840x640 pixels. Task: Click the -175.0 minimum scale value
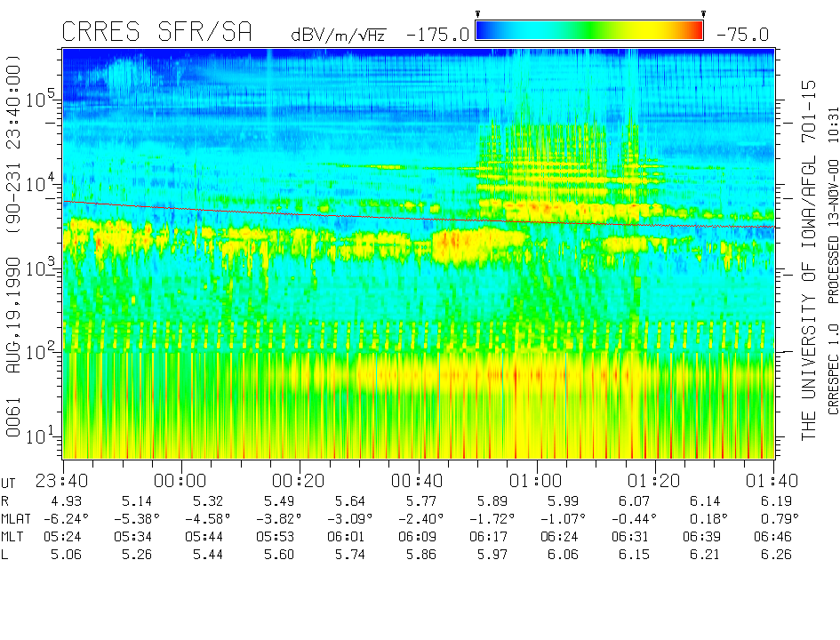point(437,36)
